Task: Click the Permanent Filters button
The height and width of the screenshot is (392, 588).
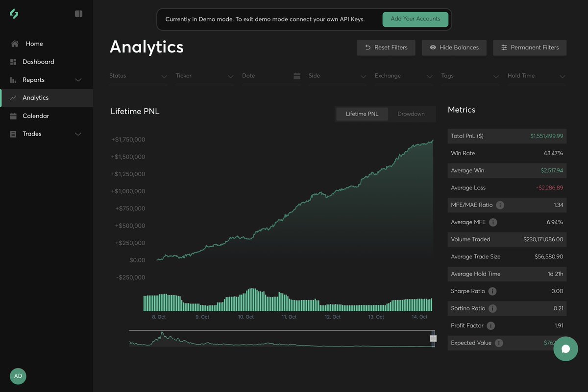Action: pos(530,47)
